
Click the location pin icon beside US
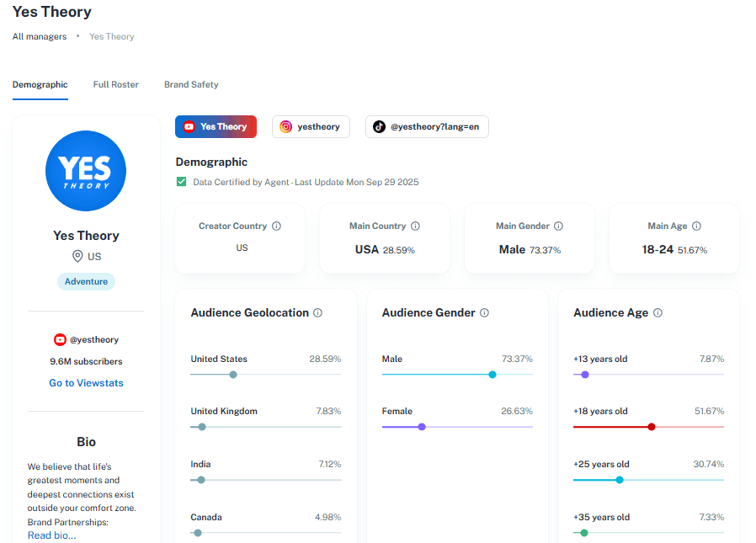77,256
